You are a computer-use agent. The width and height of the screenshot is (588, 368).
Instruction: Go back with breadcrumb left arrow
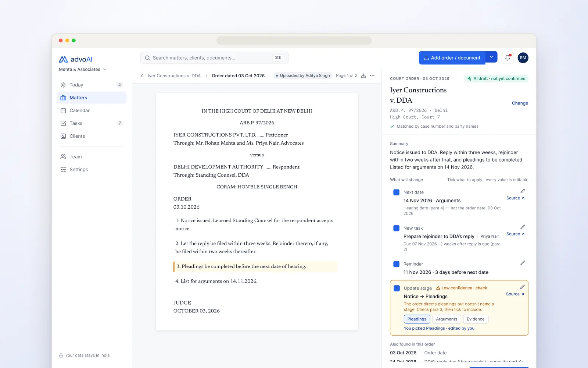point(142,76)
